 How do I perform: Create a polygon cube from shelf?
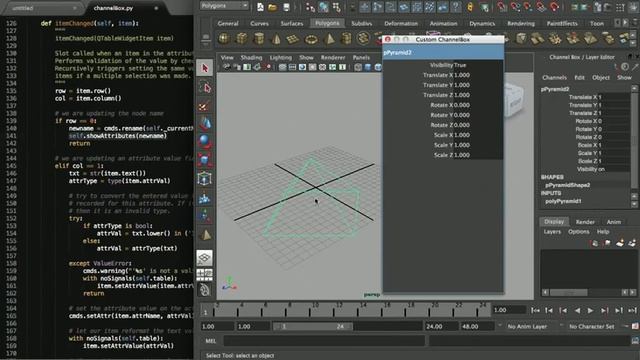(242, 39)
